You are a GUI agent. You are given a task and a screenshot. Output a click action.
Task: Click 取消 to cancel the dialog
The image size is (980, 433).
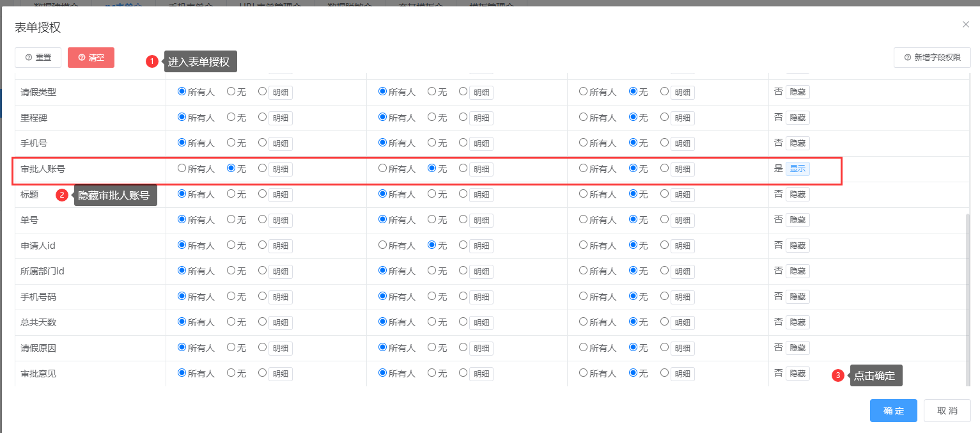(947, 411)
